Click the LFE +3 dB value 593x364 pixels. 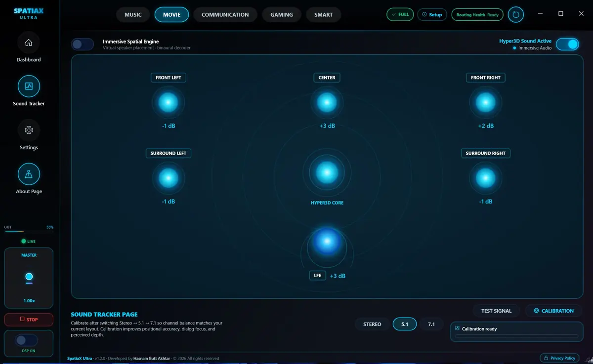tap(338, 276)
